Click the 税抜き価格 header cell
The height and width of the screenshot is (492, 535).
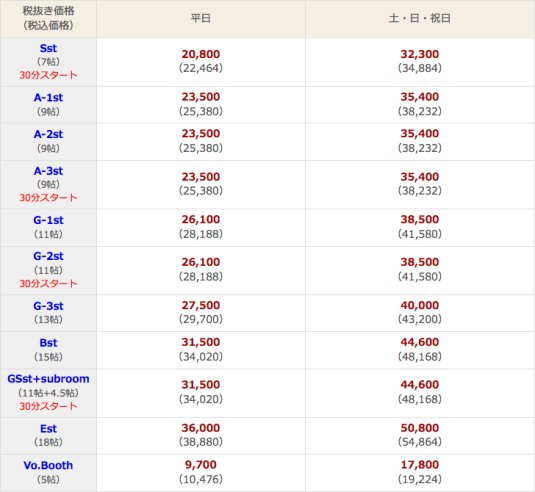(48, 18)
